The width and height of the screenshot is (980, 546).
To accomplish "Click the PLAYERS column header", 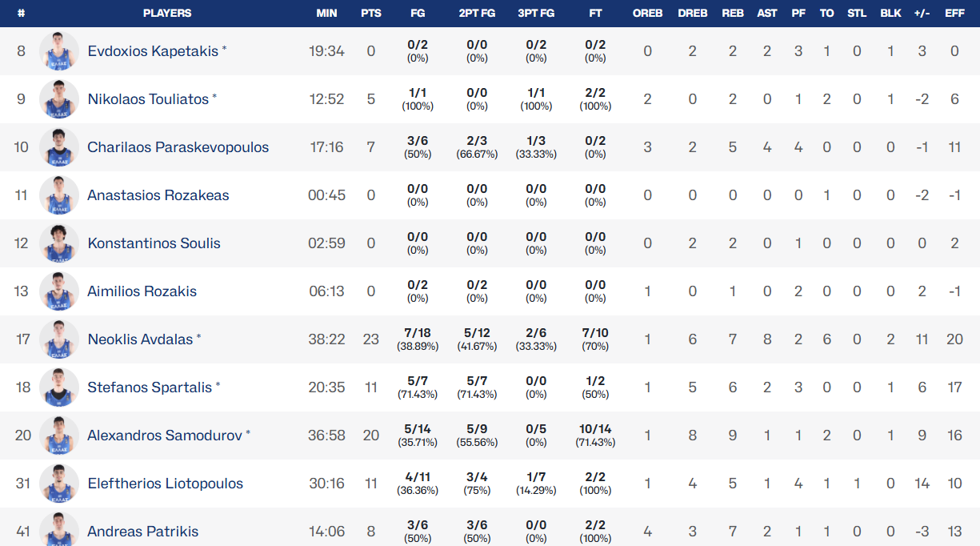I will tap(167, 13).
